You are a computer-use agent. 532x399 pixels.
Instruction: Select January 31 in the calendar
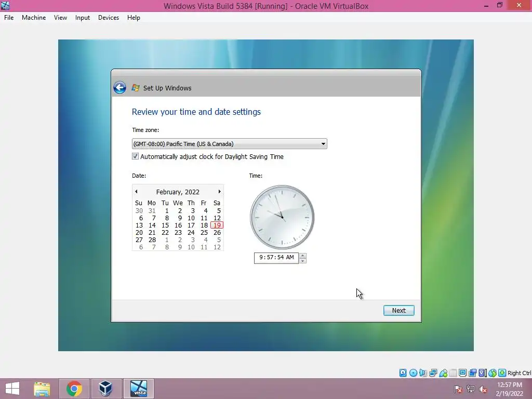[152, 211]
